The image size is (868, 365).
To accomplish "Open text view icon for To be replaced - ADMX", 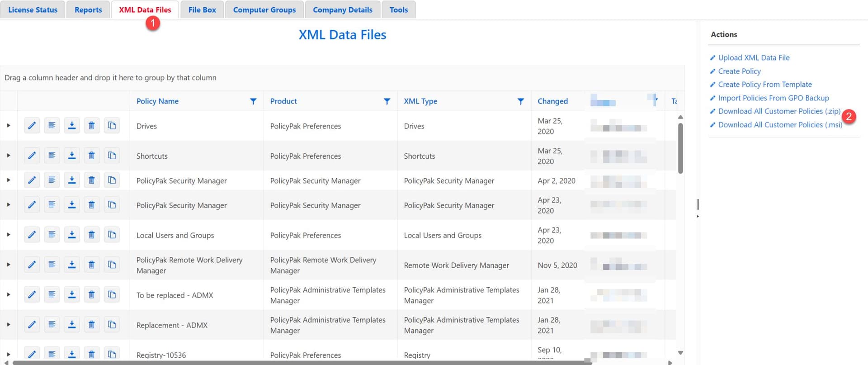I will coord(52,295).
